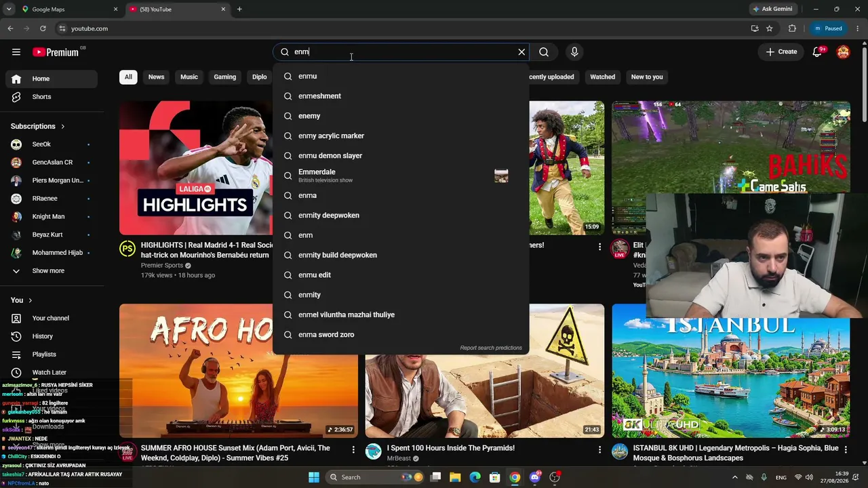View site information for youtube.com
This screenshot has height=488, width=868.
click(x=62, y=28)
